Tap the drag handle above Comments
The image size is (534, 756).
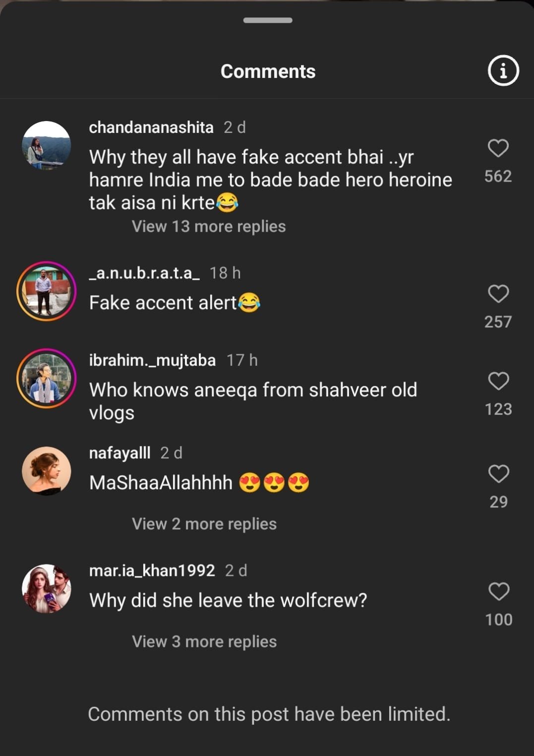click(x=268, y=20)
